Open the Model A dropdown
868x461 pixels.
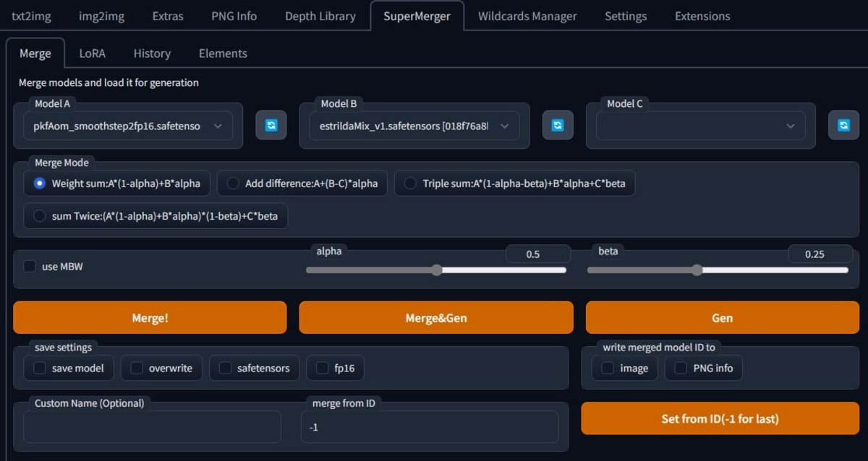[128, 126]
